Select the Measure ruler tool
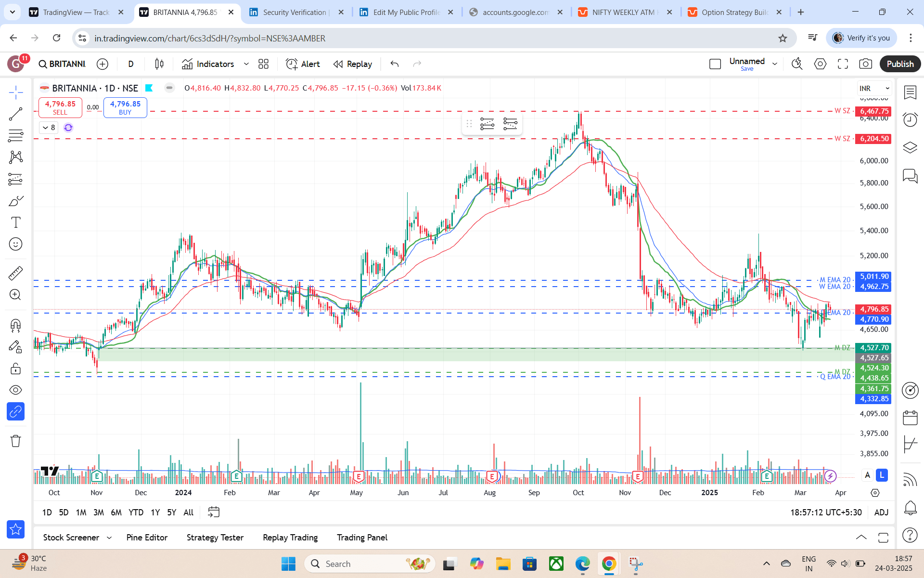Image resolution: width=924 pixels, height=578 pixels. click(16, 273)
